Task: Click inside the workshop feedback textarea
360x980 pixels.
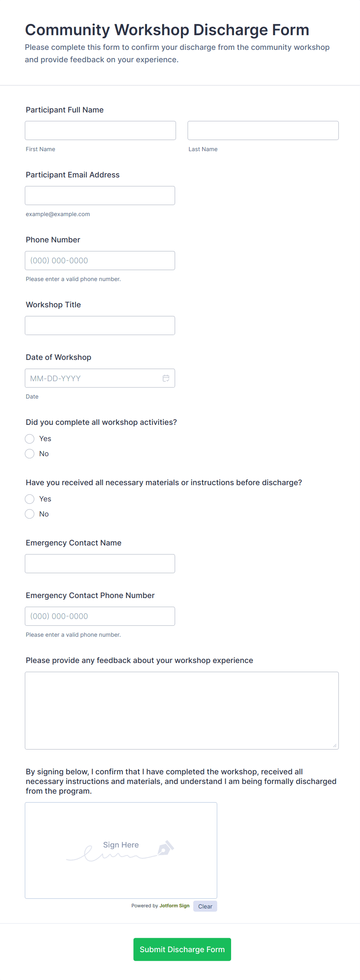Action: coord(182,711)
